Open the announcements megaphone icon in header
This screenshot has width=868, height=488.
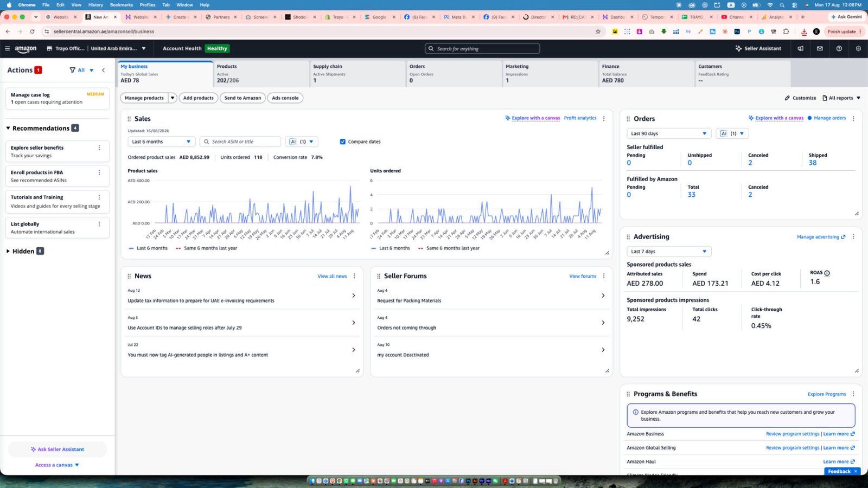point(800,48)
